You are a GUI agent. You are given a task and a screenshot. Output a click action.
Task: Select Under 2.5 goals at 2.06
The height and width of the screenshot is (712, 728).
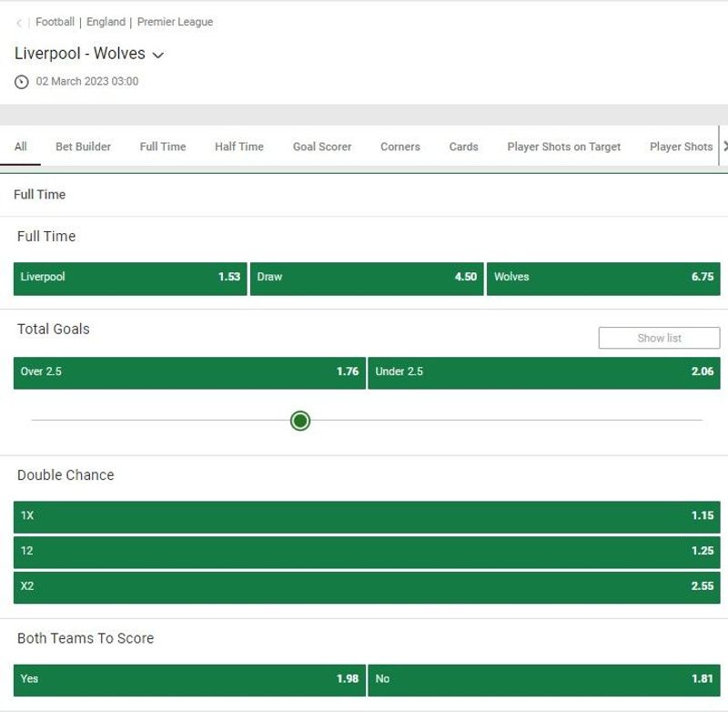click(x=544, y=373)
